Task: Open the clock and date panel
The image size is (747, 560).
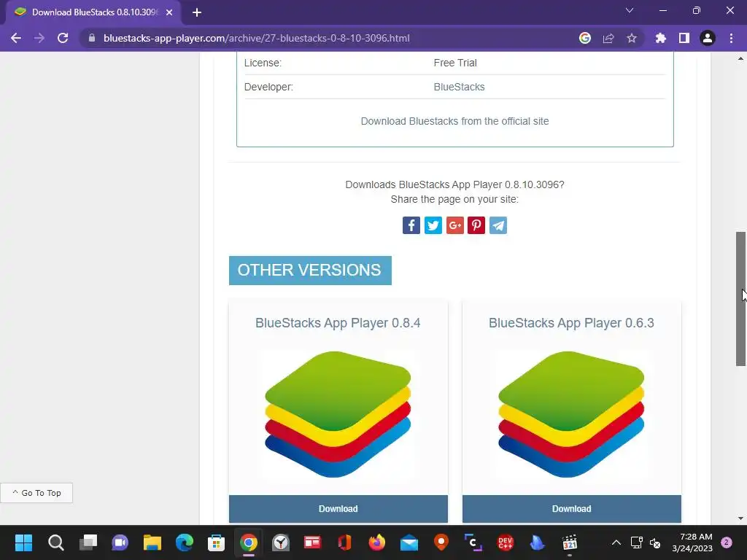Action: pos(692,542)
